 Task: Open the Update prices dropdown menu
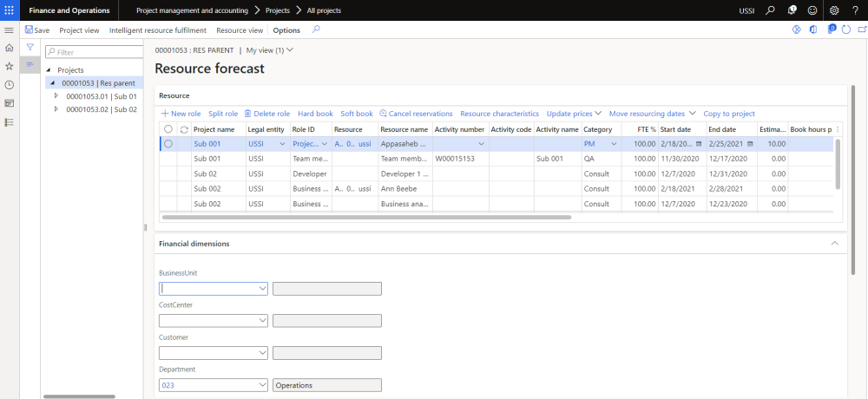tap(574, 114)
